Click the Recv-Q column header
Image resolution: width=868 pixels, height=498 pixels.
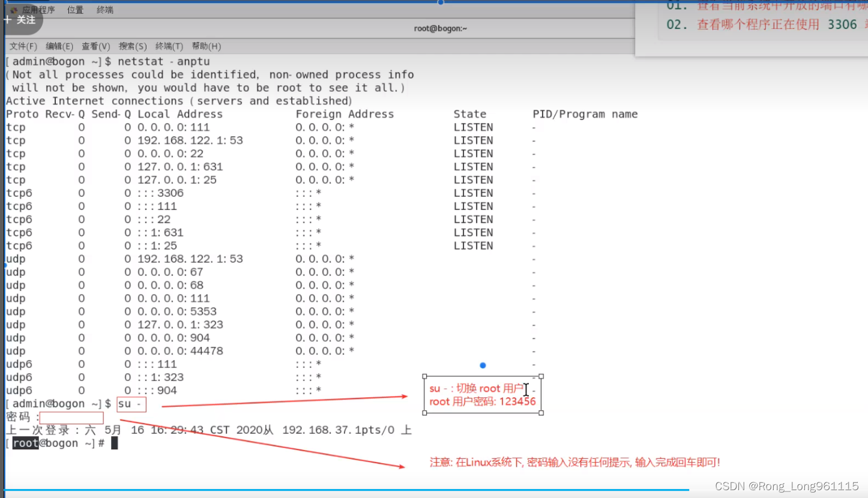point(65,114)
